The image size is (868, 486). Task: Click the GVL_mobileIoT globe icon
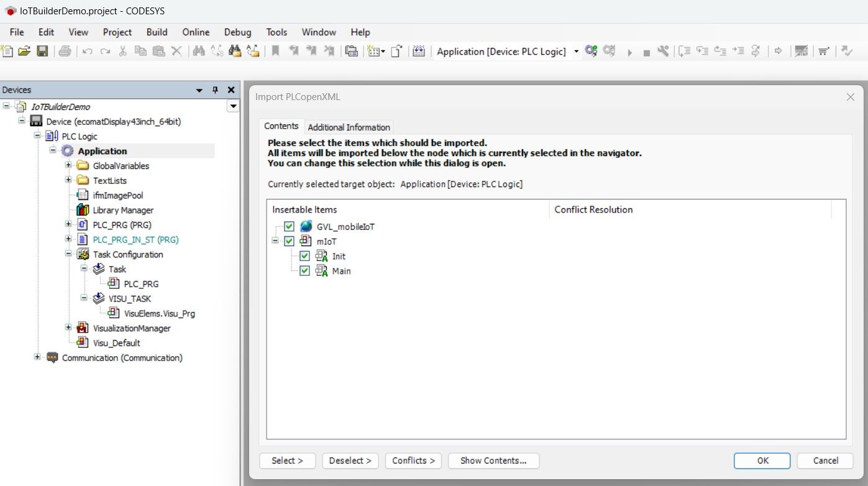coord(306,227)
